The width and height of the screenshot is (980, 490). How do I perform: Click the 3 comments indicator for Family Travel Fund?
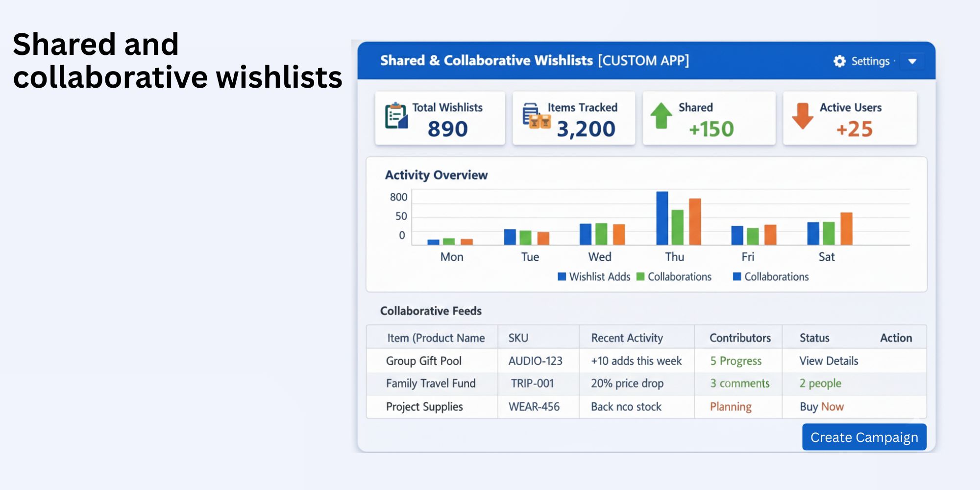click(x=739, y=383)
